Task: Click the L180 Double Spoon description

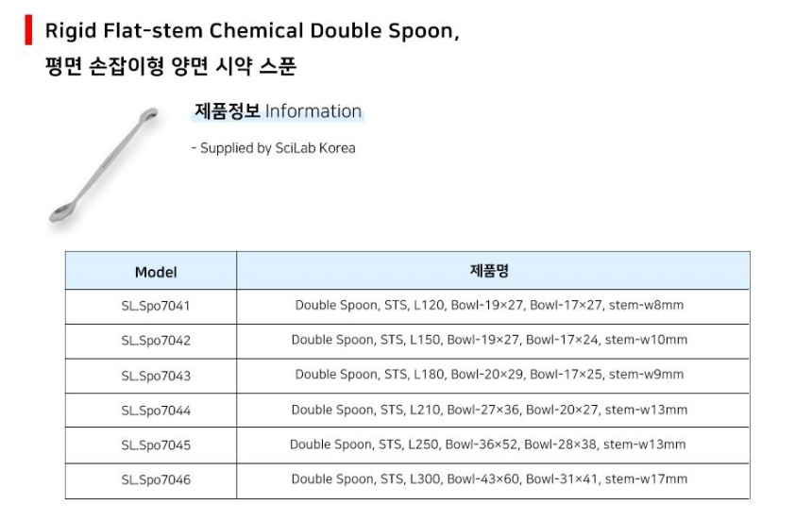Action: click(489, 375)
